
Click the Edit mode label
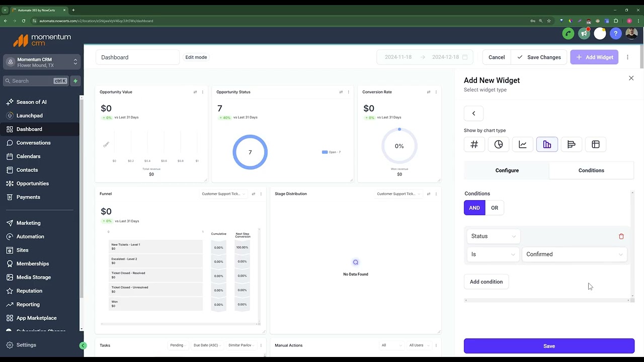tap(196, 57)
